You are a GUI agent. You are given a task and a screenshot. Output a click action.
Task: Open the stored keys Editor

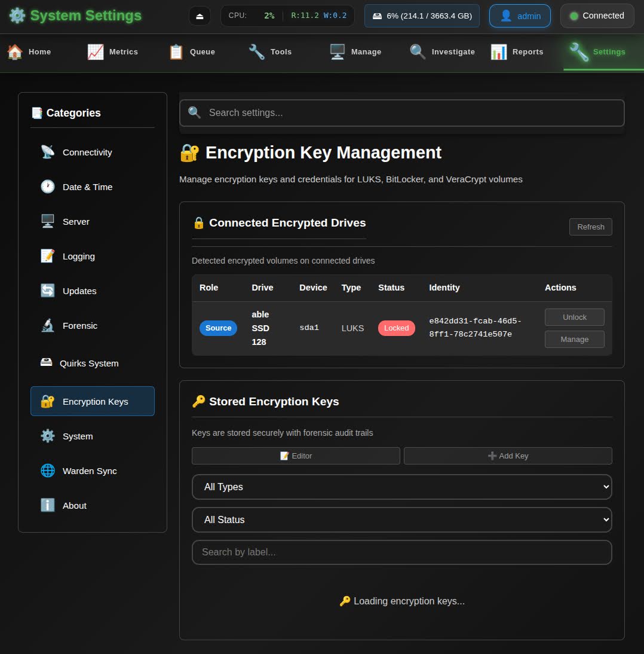296,456
